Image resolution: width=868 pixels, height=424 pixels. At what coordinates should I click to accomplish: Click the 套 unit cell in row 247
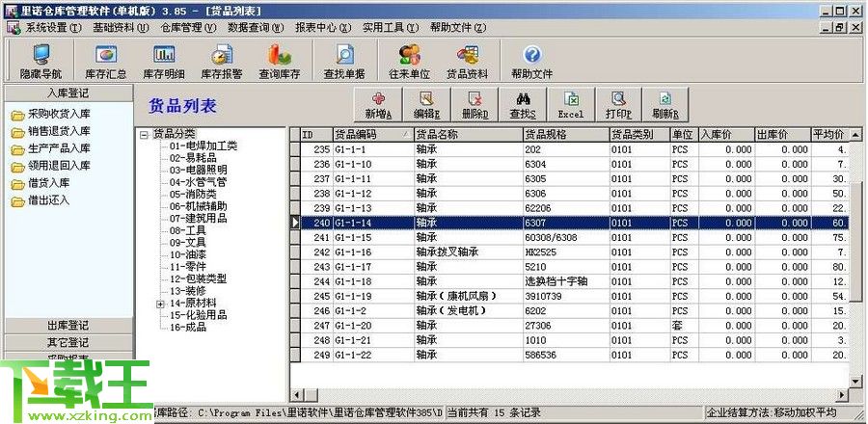(x=684, y=326)
